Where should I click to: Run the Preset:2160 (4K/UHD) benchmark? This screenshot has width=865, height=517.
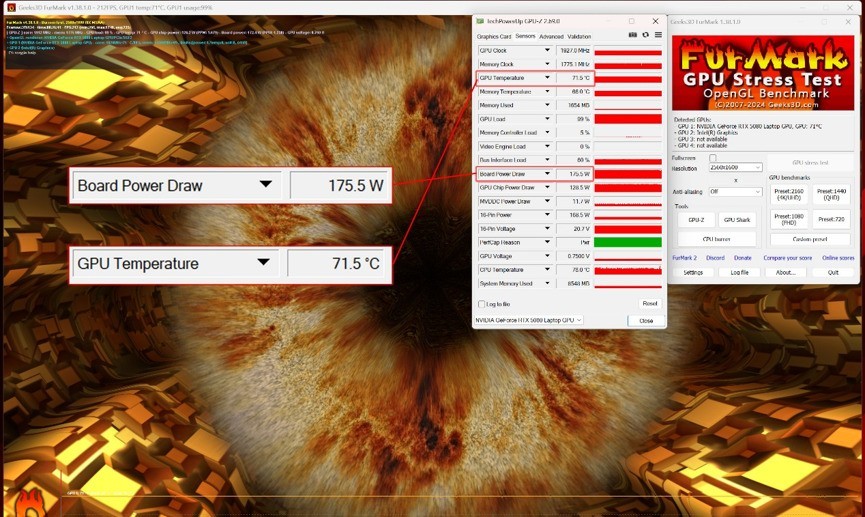(x=789, y=194)
